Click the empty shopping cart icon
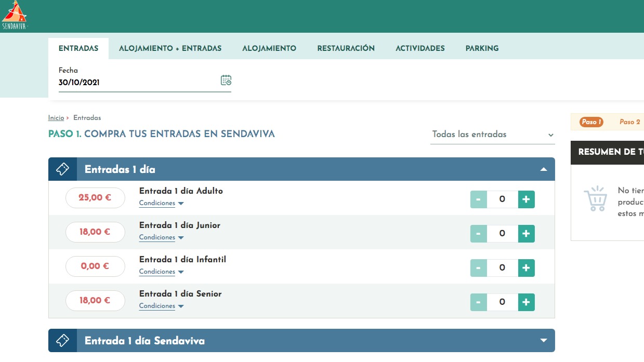 click(x=596, y=199)
